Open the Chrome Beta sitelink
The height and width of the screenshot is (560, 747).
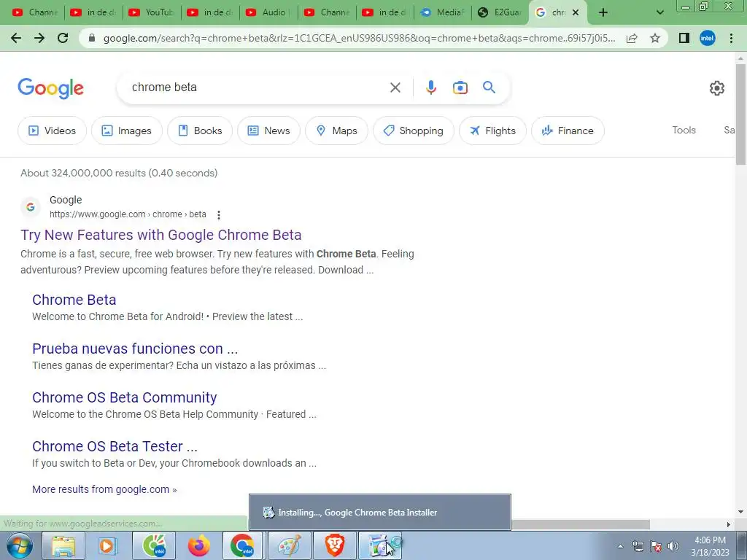[x=74, y=300]
